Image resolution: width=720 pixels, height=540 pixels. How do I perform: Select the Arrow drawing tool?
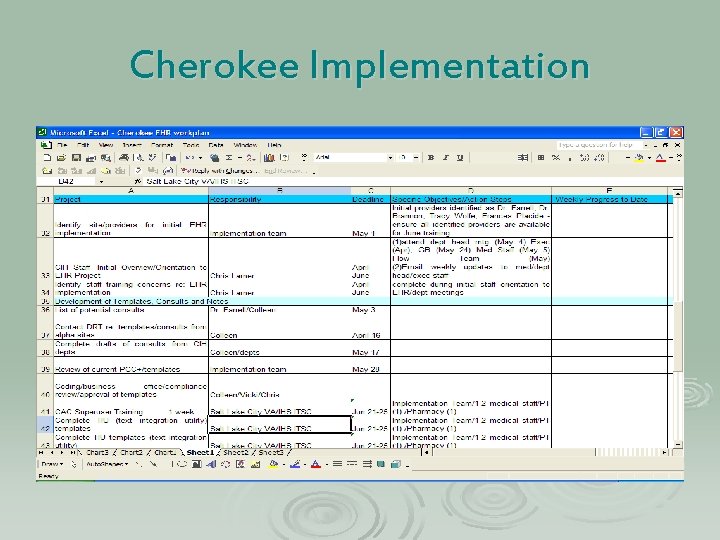point(153,464)
